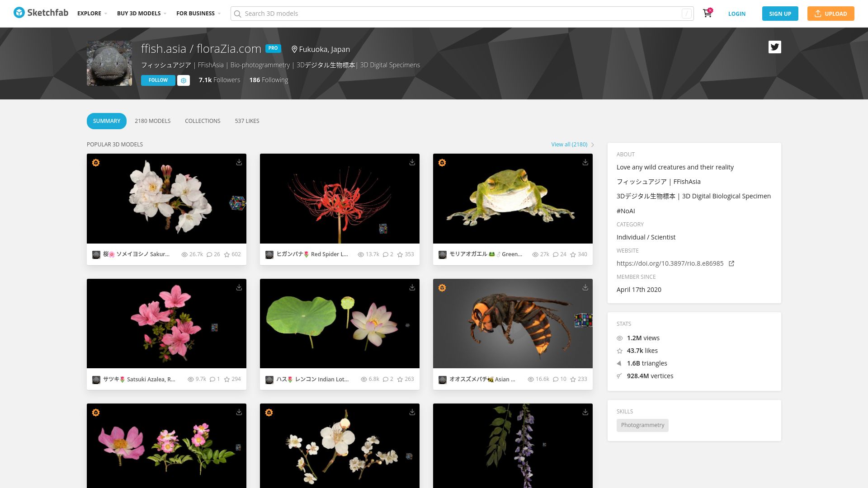Open the doi.org website link
Viewport: 868px width, 488px height.
(x=670, y=263)
